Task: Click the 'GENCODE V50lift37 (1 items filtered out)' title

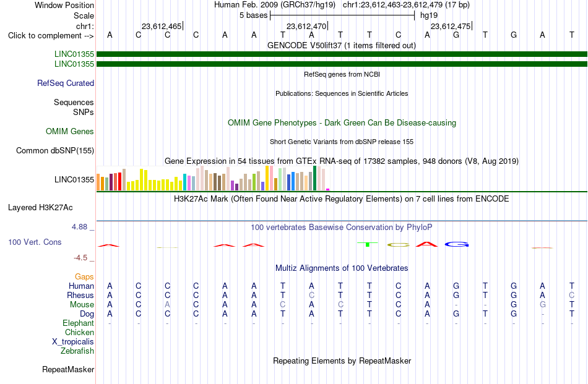Action: tap(342, 45)
